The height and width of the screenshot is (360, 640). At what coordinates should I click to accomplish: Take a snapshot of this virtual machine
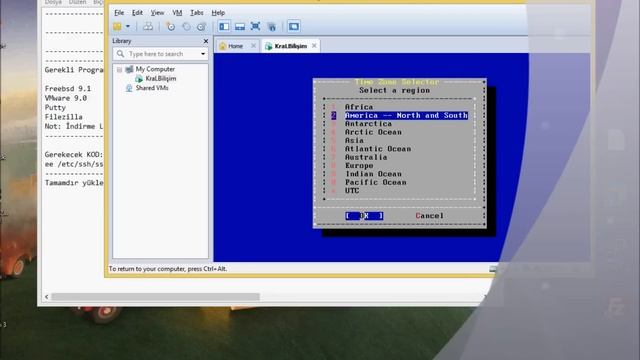click(171, 27)
